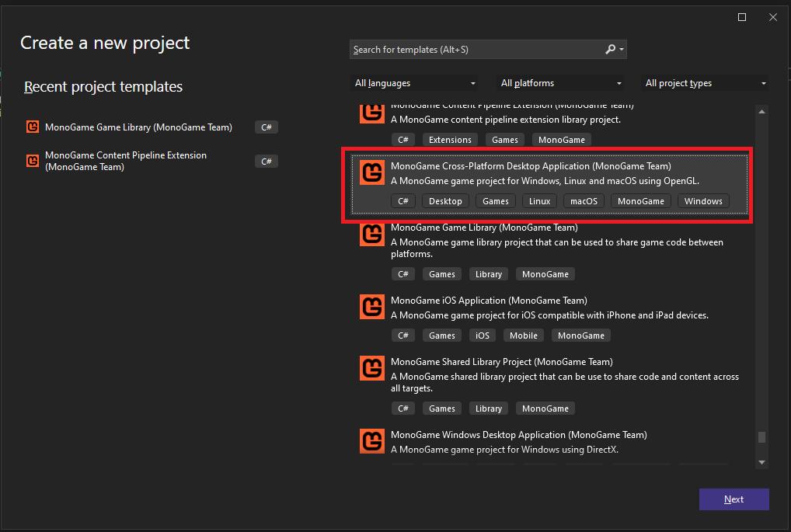The image size is (791, 532).
Task: Click the Cross-Platform Desktop Application template icon
Action: [x=371, y=172]
